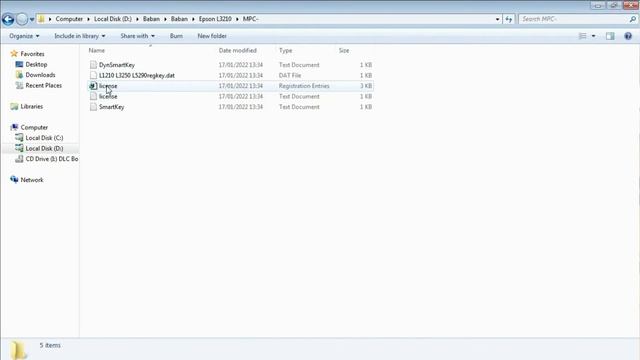Click Favorites in navigation pane

point(32,54)
